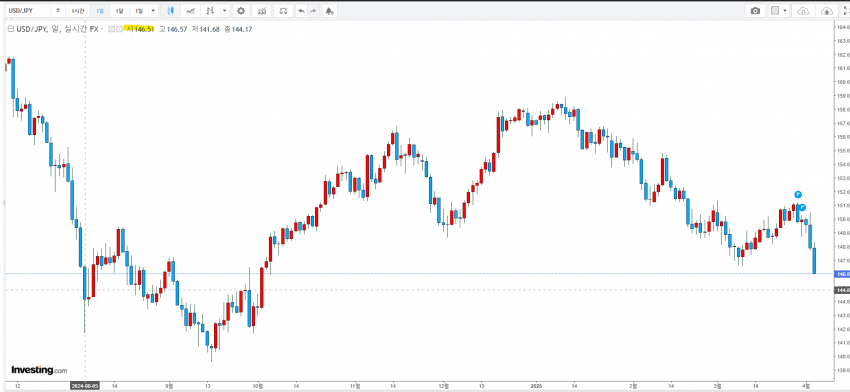Open the compare symbols scale icon

click(x=283, y=10)
